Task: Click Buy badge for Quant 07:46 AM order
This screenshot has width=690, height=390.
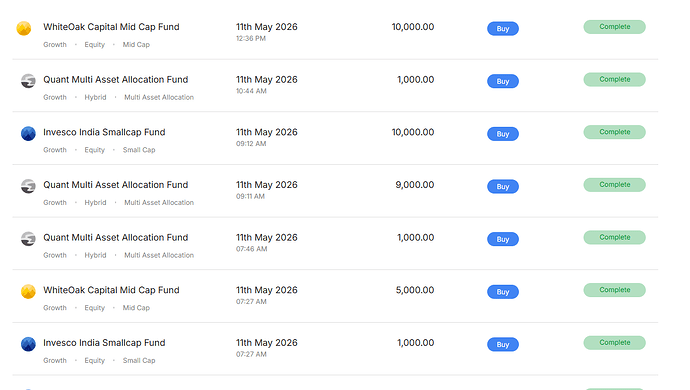Action: pos(503,239)
